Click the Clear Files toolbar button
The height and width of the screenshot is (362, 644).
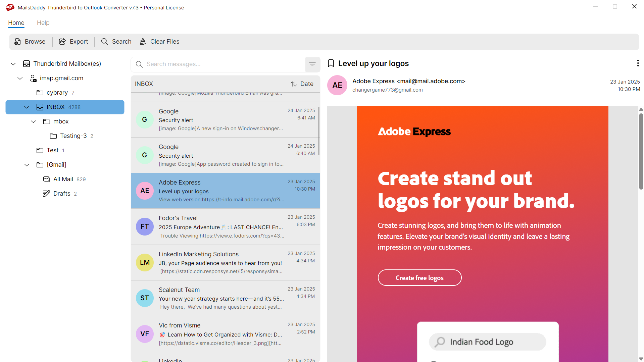click(160, 42)
